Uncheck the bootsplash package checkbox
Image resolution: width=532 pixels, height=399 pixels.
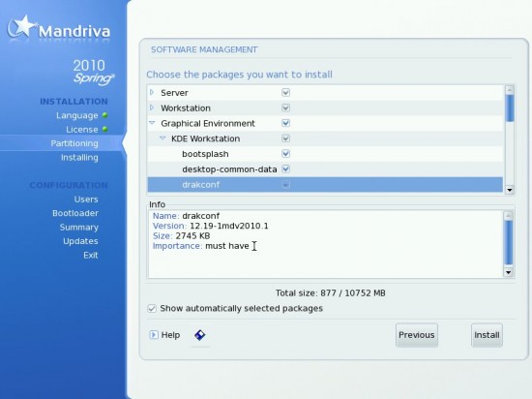[285, 153]
